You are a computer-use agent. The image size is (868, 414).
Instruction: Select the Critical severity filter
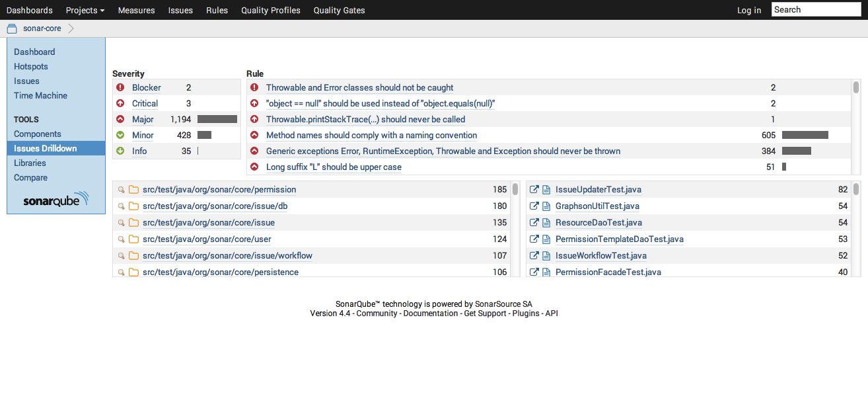tap(145, 103)
